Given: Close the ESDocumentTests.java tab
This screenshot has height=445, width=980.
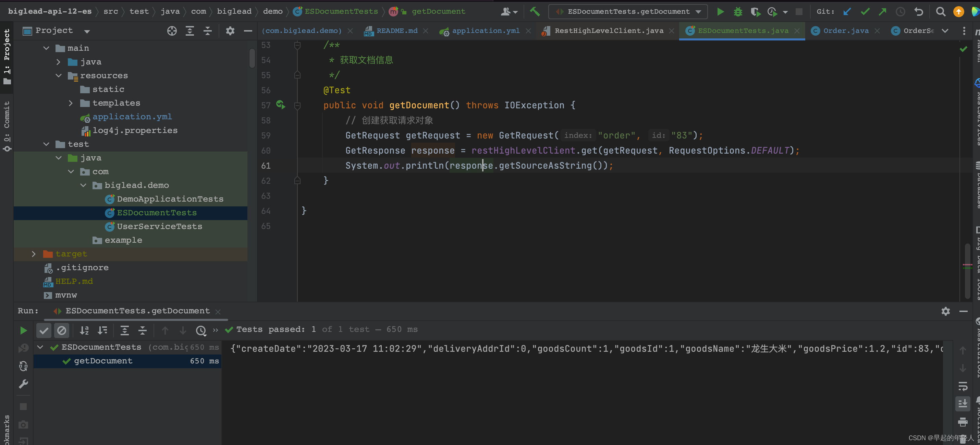Looking at the screenshot, I should pyautogui.click(x=797, y=31).
